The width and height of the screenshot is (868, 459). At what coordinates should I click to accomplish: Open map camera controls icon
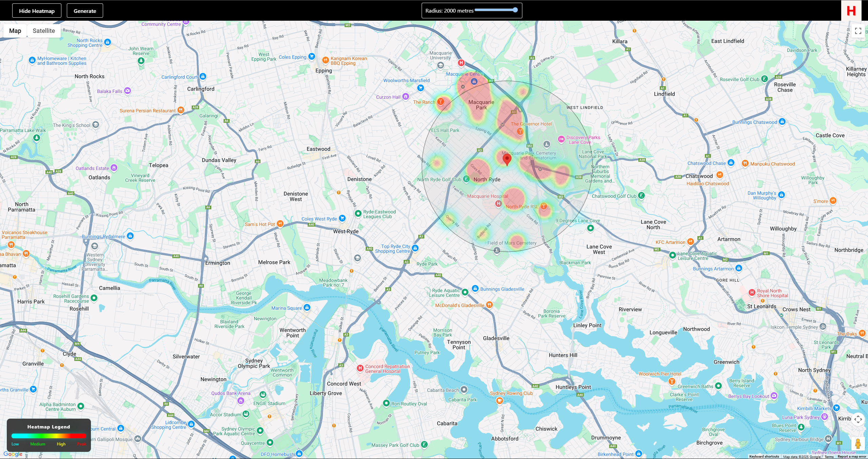pos(858,419)
